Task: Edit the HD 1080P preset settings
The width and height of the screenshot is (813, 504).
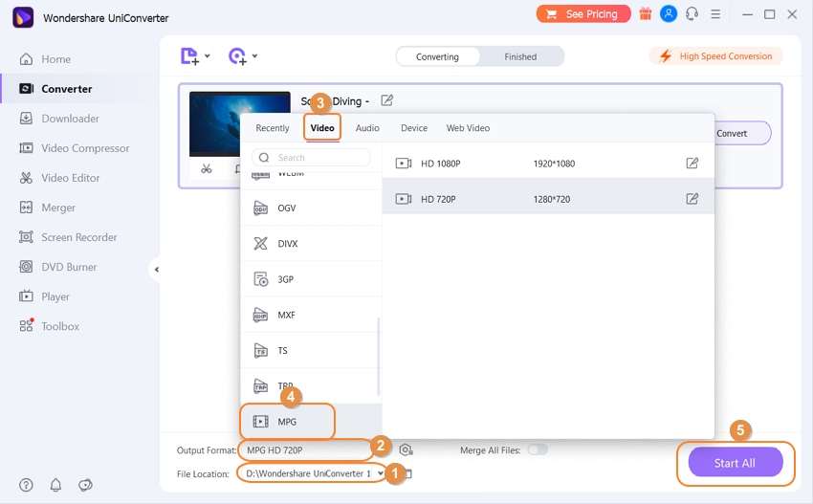Action: (692, 164)
